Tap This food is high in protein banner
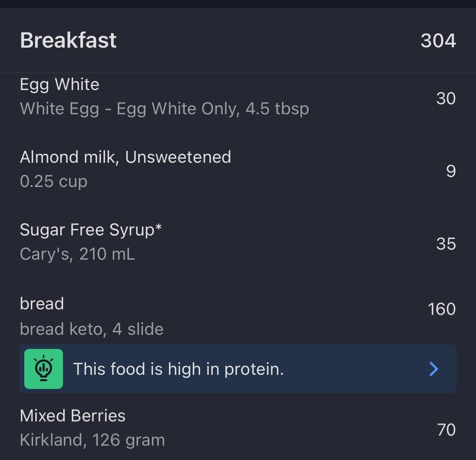The width and height of the screenshot is (476, 460). [x=238, y=369]
